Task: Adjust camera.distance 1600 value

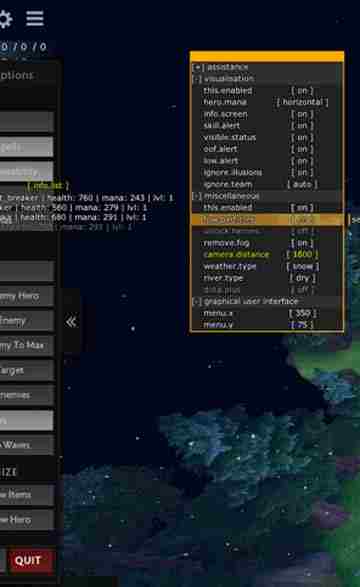Action: point(302,255)
